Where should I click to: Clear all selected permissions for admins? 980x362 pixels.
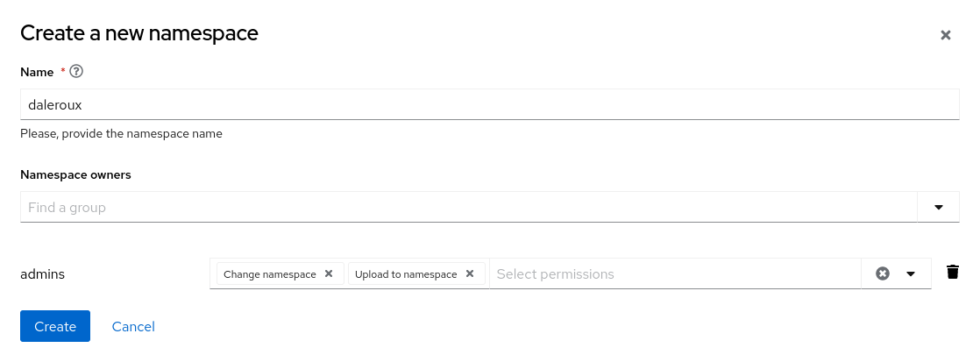coord(883,273)
